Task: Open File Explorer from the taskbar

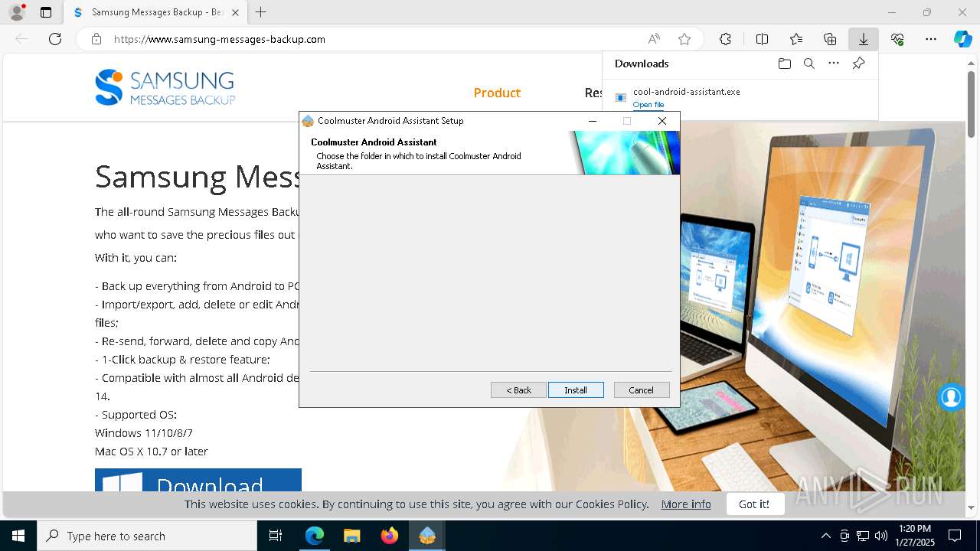Action: point(351,536)
